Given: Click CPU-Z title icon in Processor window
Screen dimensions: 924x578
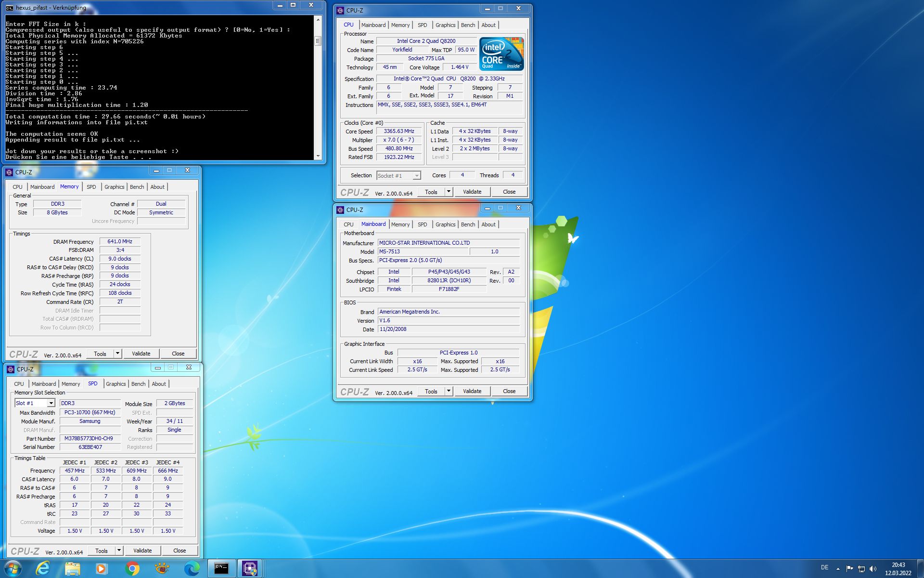Looking at the screenshot, I should click(340, 10).
